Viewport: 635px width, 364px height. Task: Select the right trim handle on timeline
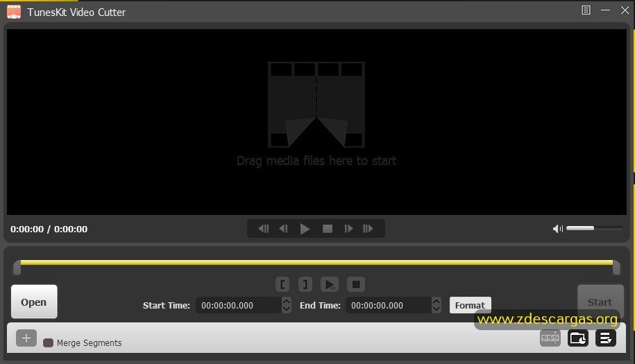pos(616,268)
